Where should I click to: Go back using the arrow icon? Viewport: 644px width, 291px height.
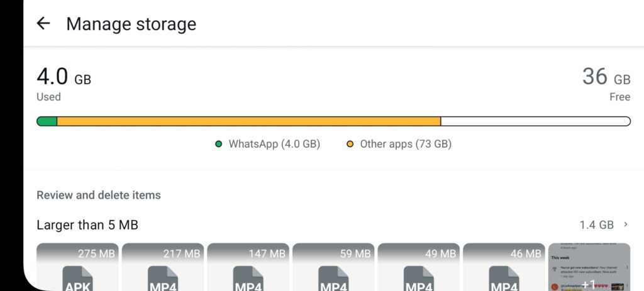click(43, 24)
